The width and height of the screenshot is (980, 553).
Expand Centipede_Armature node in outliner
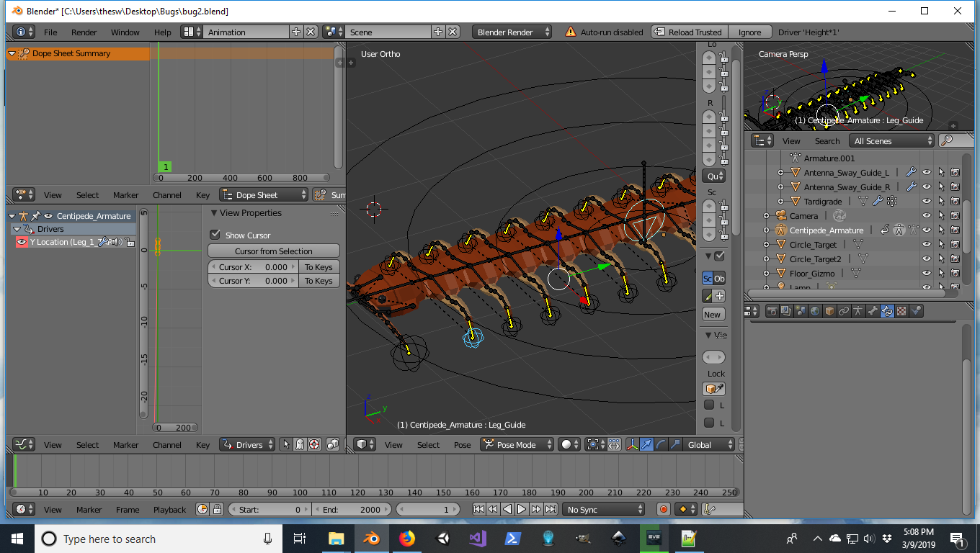pyautogui.click(x=767, y=230)
